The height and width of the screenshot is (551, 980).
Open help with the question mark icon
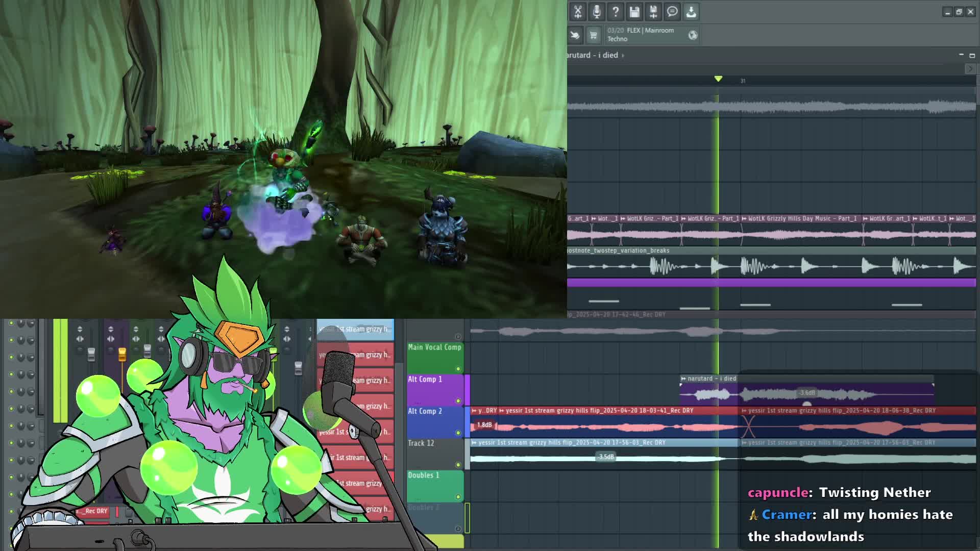point(615,11)
